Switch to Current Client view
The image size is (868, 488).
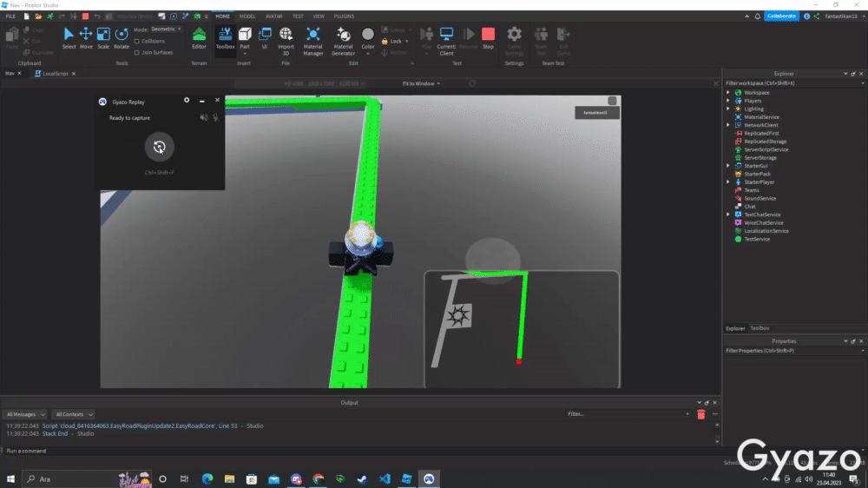(446, 41)
